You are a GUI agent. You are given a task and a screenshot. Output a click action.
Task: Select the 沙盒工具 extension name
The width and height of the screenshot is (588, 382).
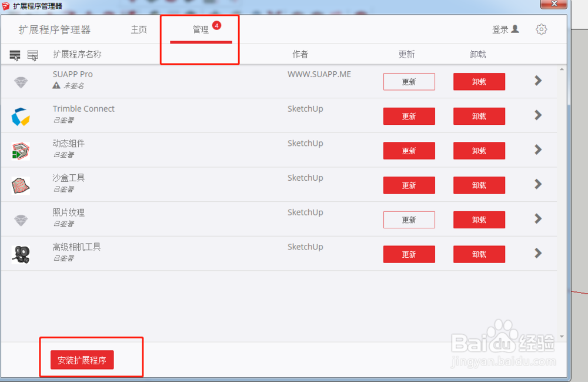69,178
